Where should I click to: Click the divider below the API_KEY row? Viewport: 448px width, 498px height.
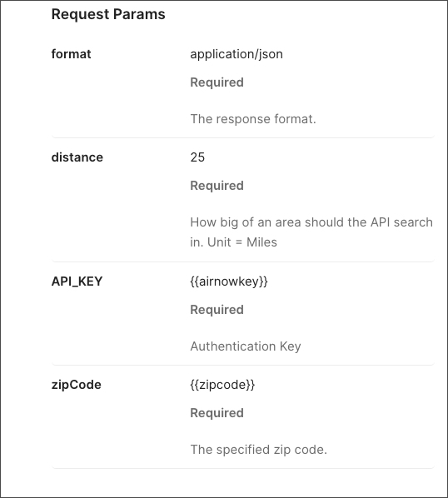pos(243,365)
